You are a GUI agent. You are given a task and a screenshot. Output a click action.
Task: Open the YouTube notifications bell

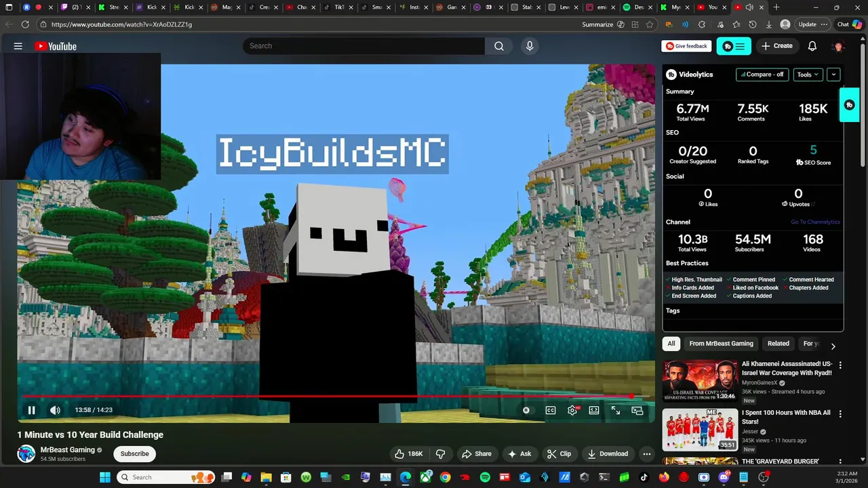point(812,46)
